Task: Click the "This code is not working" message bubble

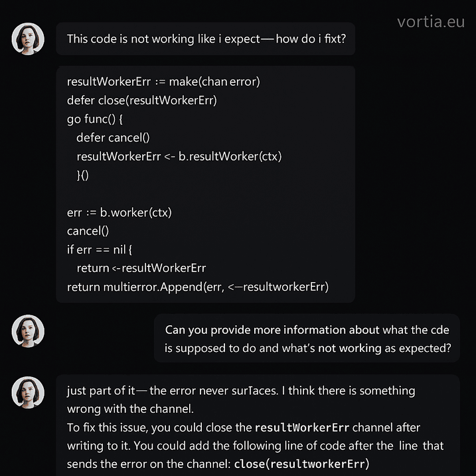Action: [210, 39]
